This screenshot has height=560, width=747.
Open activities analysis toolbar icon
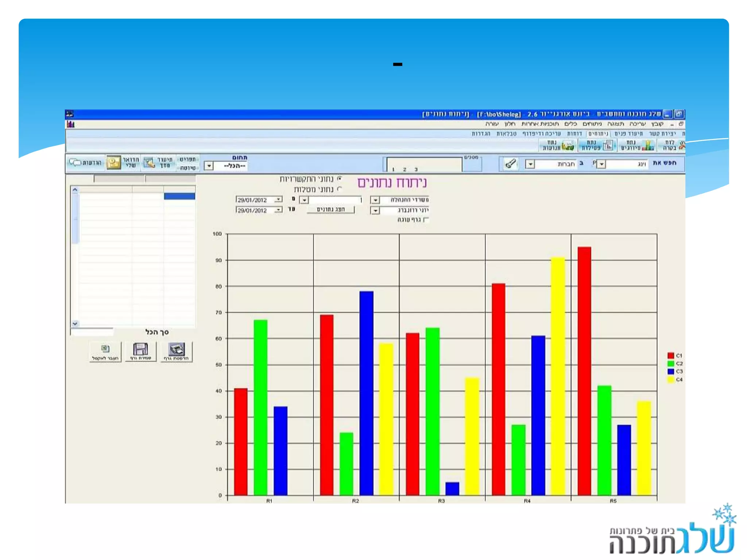608,146
